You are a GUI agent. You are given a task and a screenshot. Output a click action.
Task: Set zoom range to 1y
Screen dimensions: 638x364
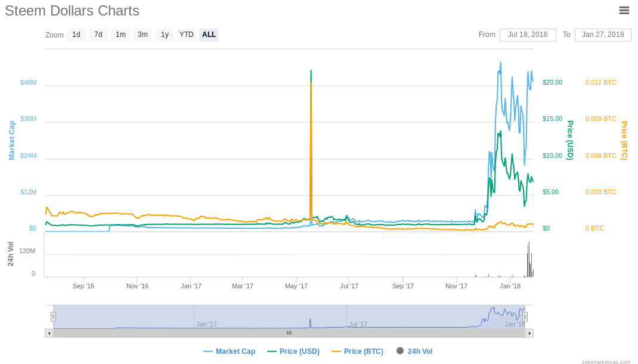click(165, 35)
